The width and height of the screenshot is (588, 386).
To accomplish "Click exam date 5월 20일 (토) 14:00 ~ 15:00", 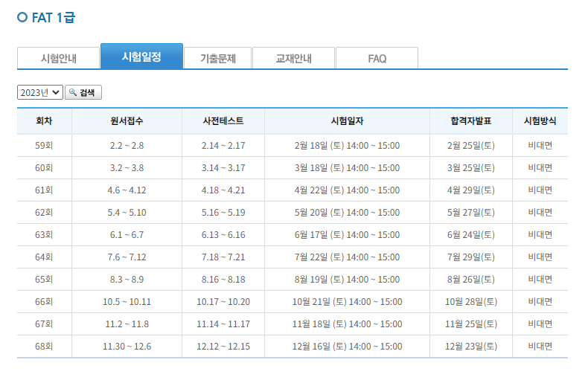I will click(347, 212).
